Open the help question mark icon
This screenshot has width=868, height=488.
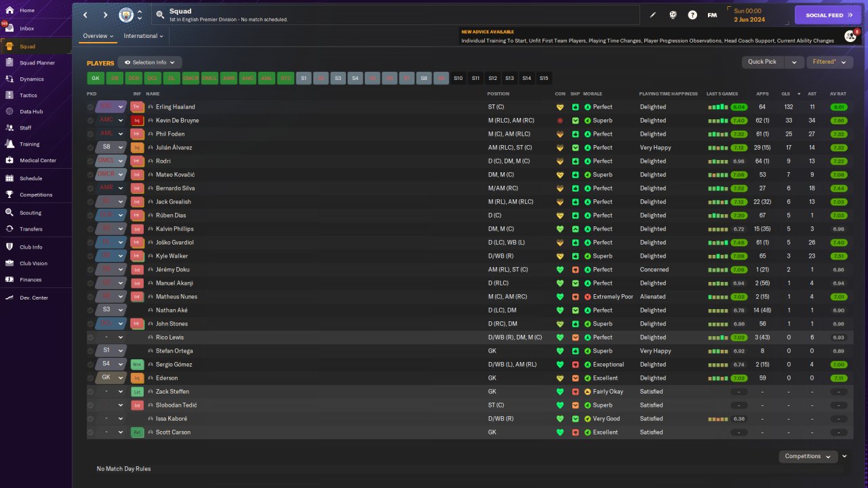[692, 15]
